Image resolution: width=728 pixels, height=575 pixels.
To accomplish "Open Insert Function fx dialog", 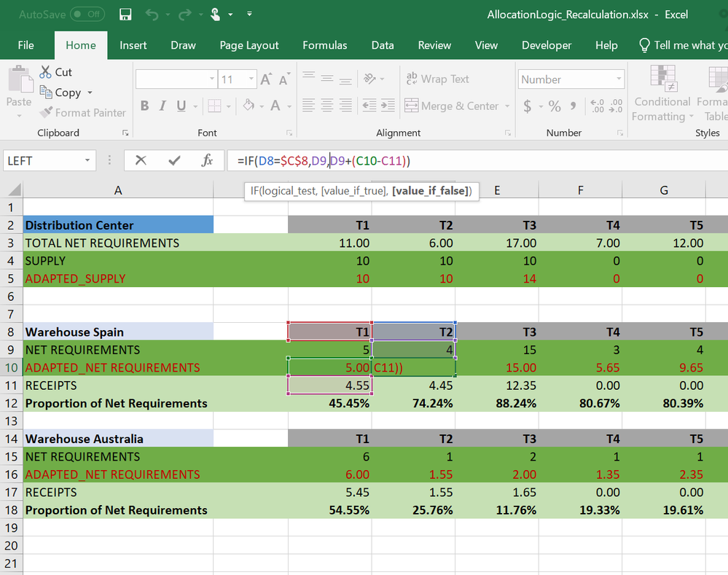I will tap(207, 160).
